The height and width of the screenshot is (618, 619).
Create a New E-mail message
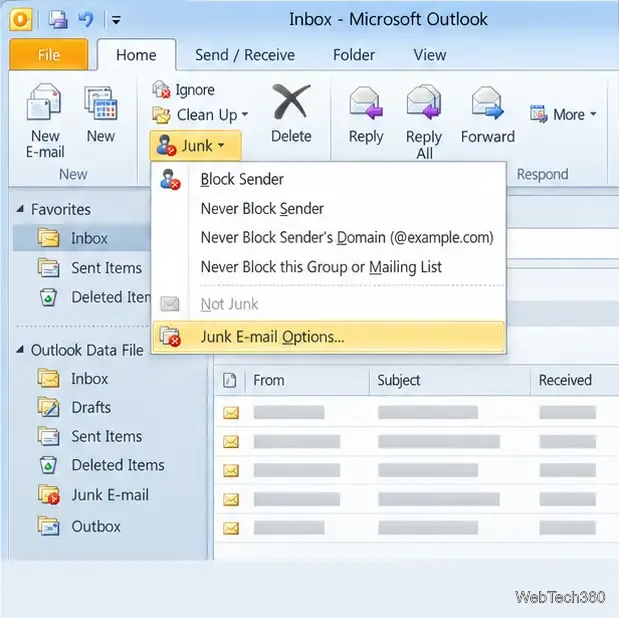click(45, 121)
